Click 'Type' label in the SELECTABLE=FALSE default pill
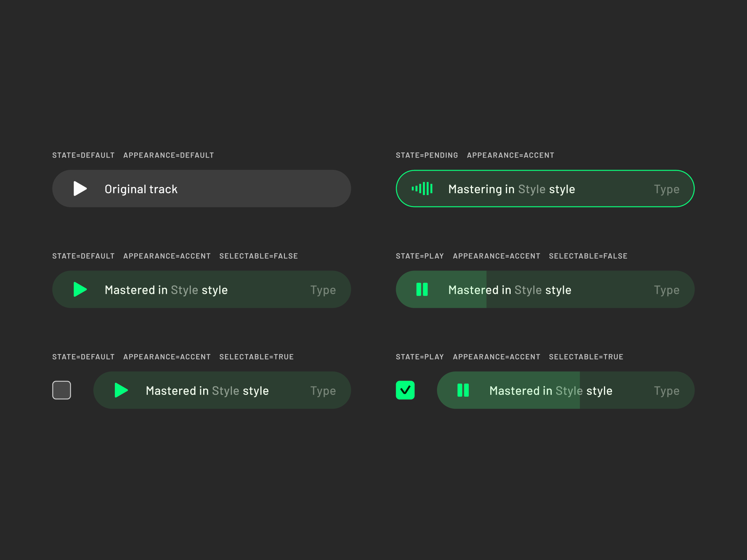This screenshot has height=560, width=747. [323, 290]
